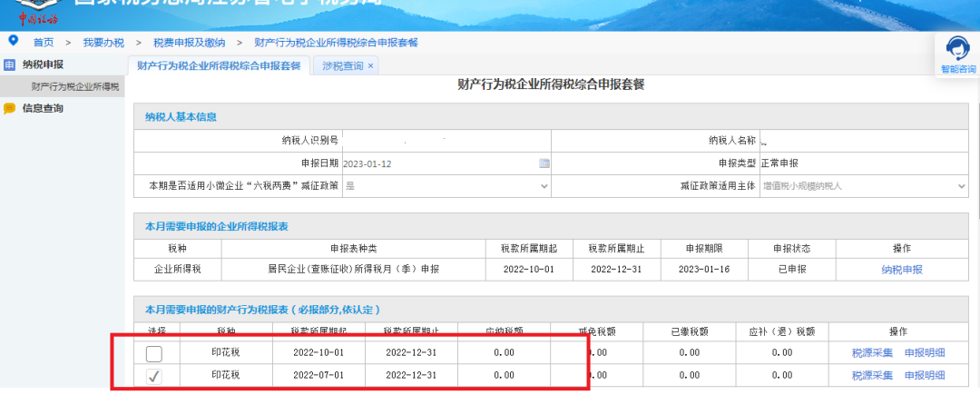Select the 财产行为税企业所得税综合申报套餐 tab
The image size is (980, 395).
219,66
